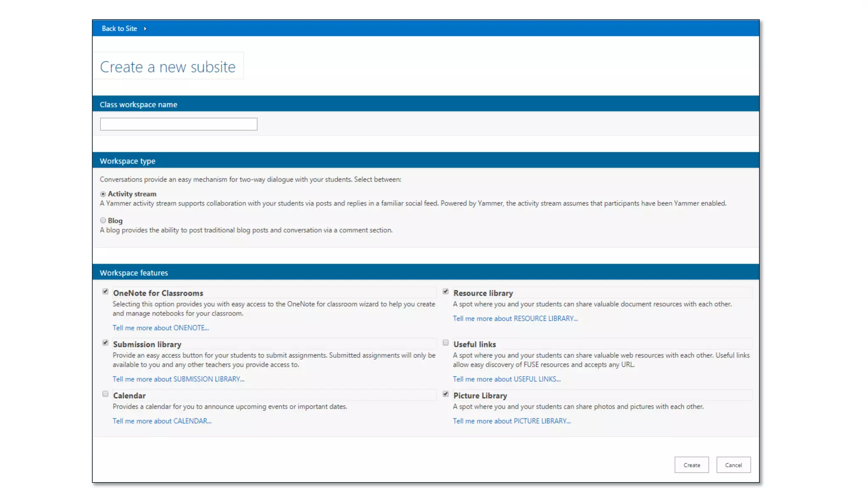This screenshot has width=868, height=488.
Task: Uncheck the Submission library checkbox
Action: click(x=106, y=343)
